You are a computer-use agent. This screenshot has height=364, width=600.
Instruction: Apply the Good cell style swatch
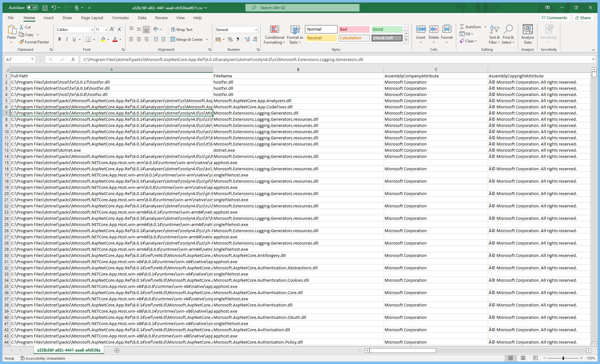(x=386, y=29)
